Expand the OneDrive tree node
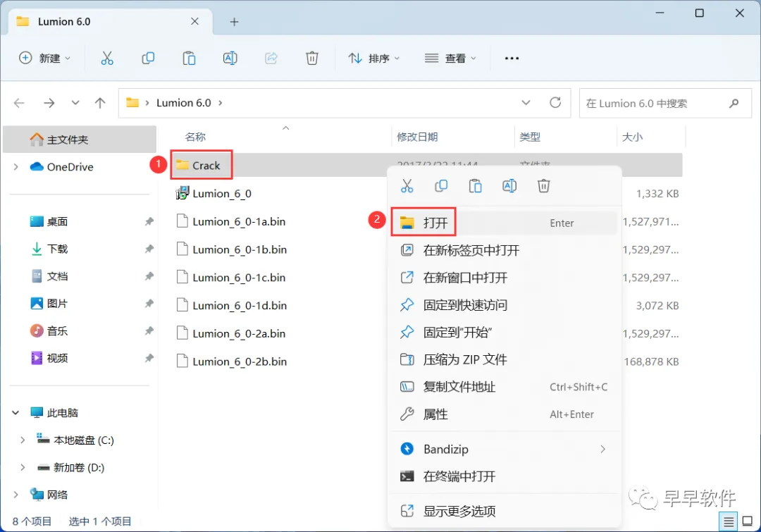The image size is (761, 532). pyautogui.click(x=16, y=167)
